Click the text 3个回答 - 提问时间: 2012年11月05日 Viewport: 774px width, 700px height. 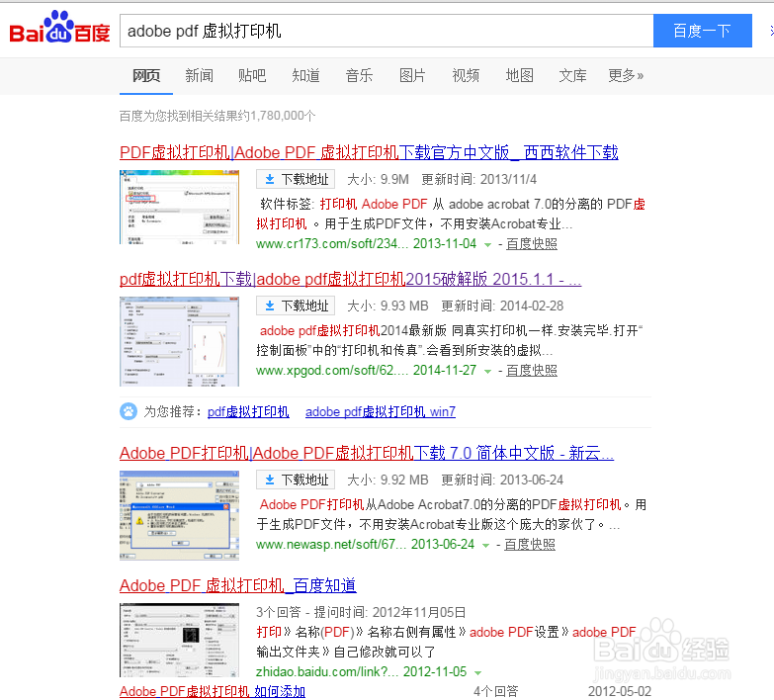(361, 612)
